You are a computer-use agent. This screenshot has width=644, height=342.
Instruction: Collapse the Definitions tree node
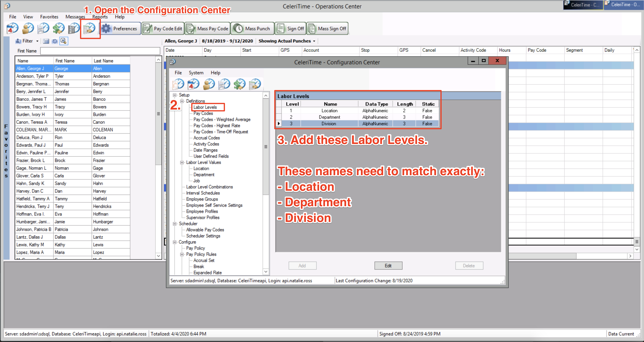(182, 101)
